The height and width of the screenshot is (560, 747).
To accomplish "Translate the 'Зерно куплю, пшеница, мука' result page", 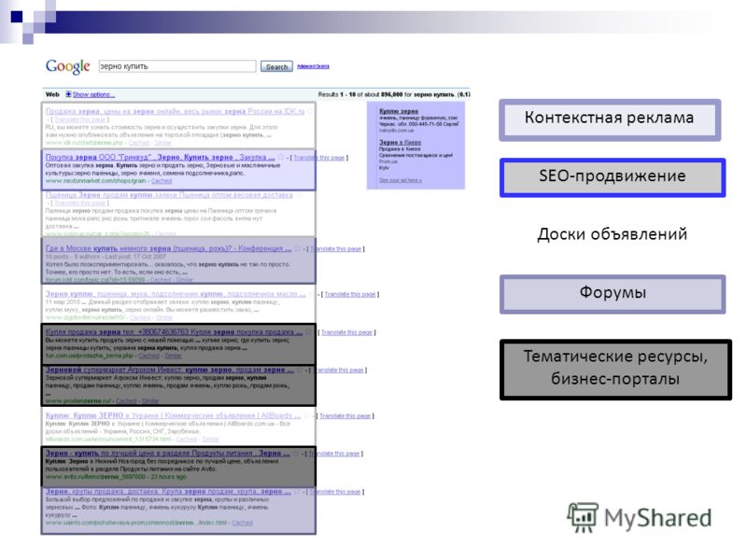I will coord(350,295).
